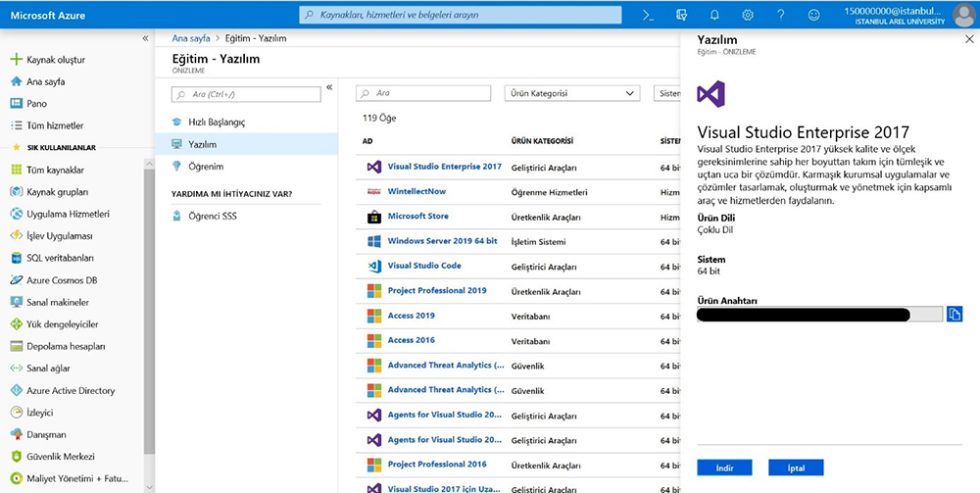Open Windows Server 2019 64 bit link
Screen dimensions: 980x493
443,240
